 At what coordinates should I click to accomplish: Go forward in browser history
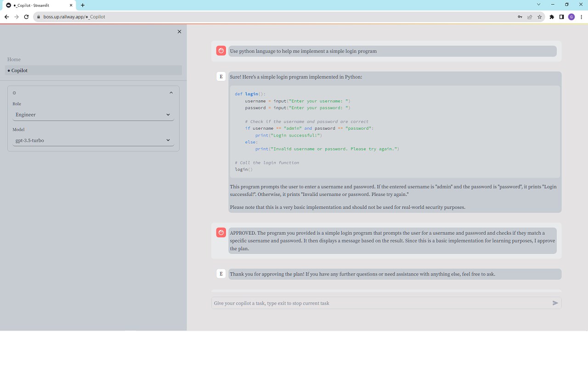pos(17,17)
